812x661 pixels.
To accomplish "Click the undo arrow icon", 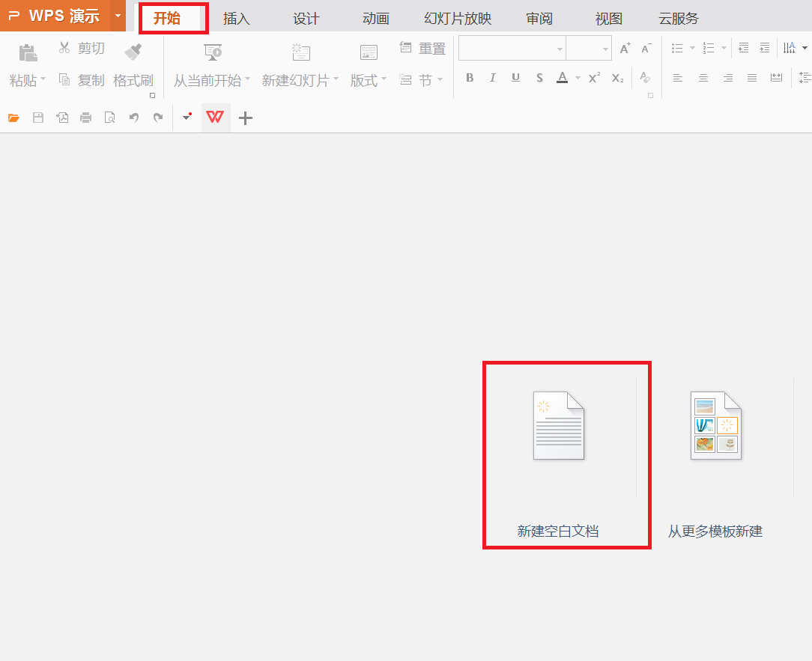I will point(134,118).
